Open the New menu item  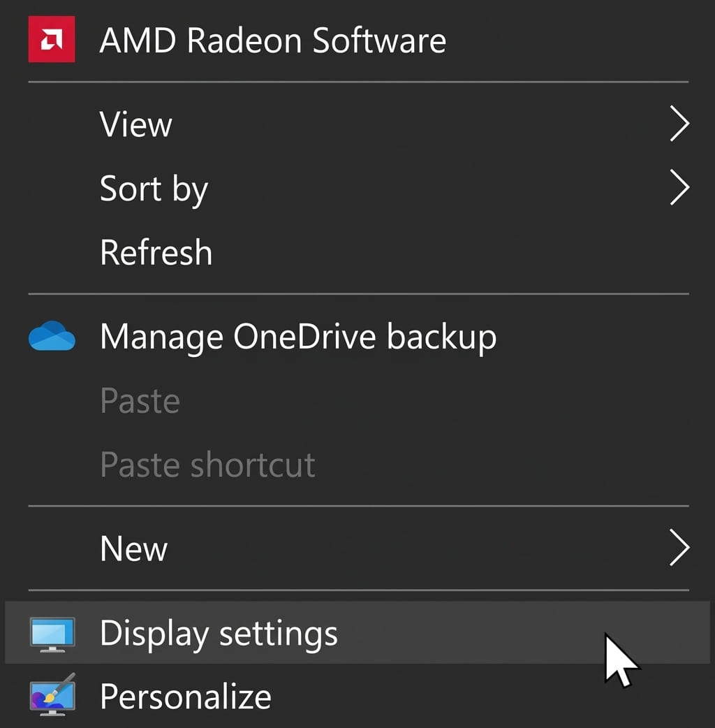(357, 548)
